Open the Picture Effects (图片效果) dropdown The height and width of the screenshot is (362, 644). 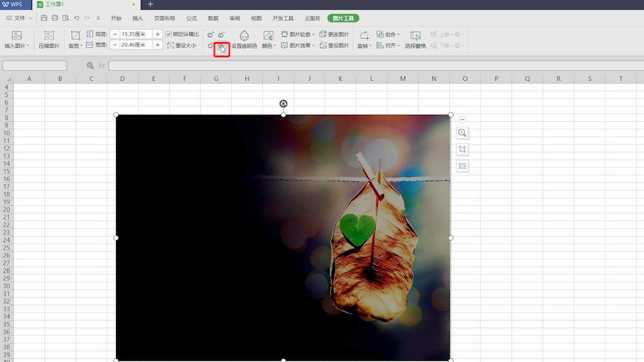(x=298, y=46)
